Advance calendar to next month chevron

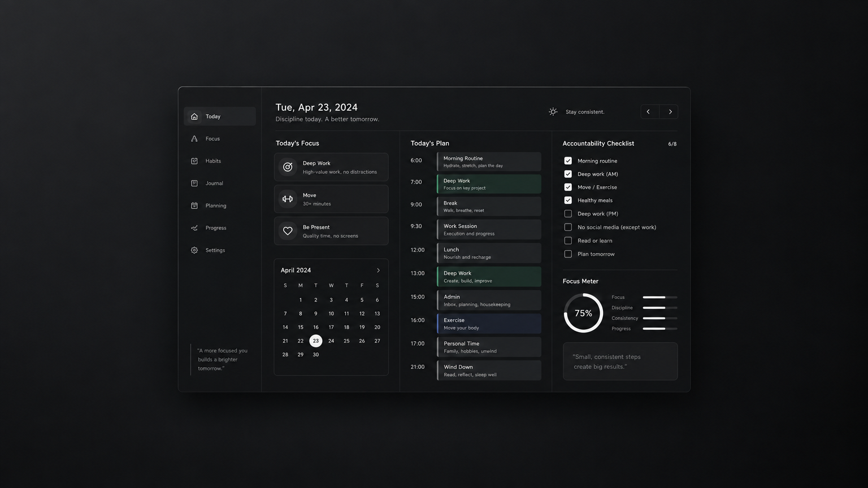coord(378,270)
